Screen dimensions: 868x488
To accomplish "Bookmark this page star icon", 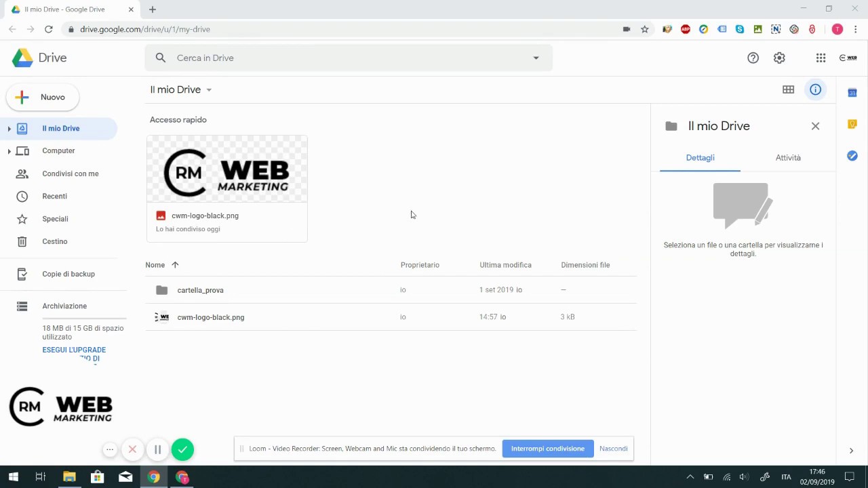I will [645, 29].
